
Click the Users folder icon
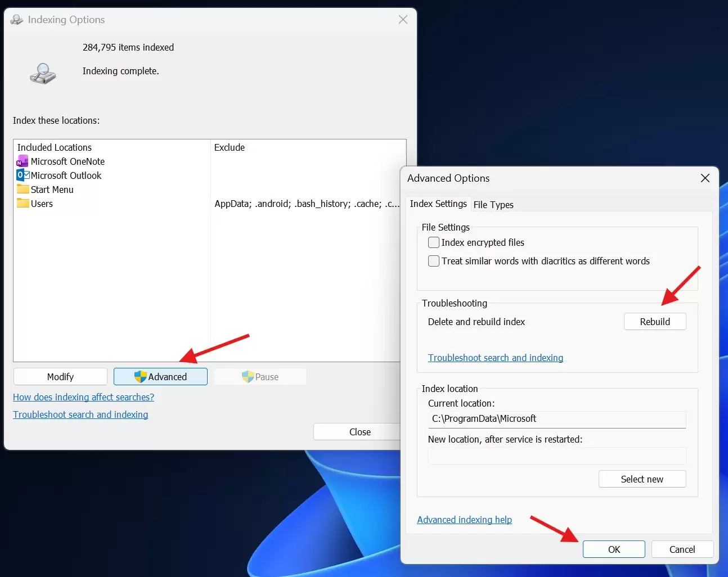point(21,204)
